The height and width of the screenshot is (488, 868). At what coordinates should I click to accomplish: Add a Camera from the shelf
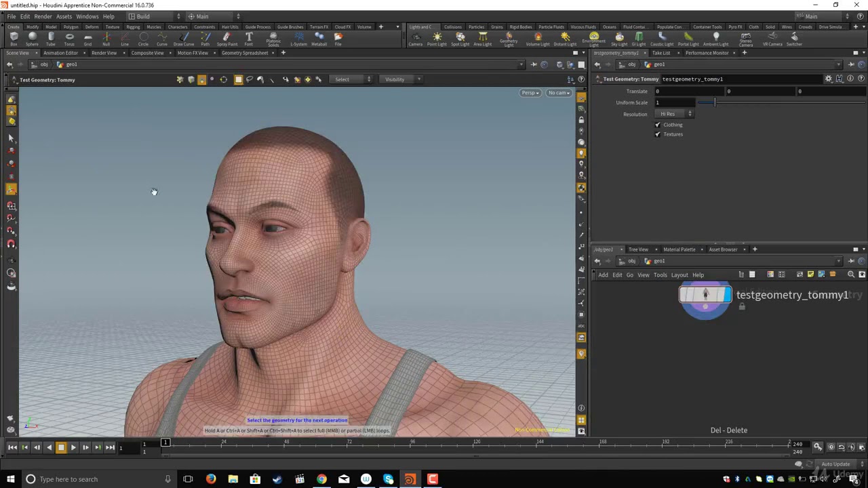(x=415, y=39)
